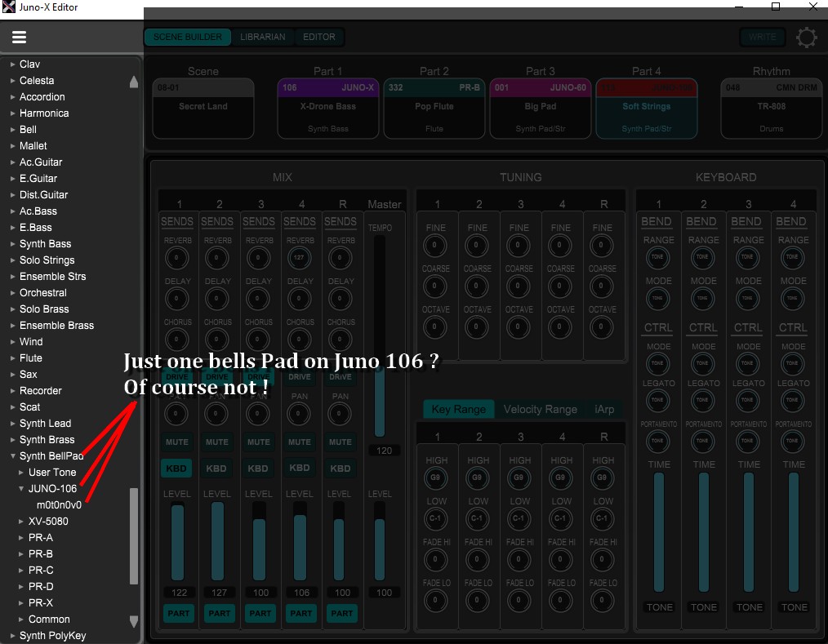Viewport: 828px width, 644px height.
Task: Select the Part 4 Soft Strings slot
Action: 647,109
